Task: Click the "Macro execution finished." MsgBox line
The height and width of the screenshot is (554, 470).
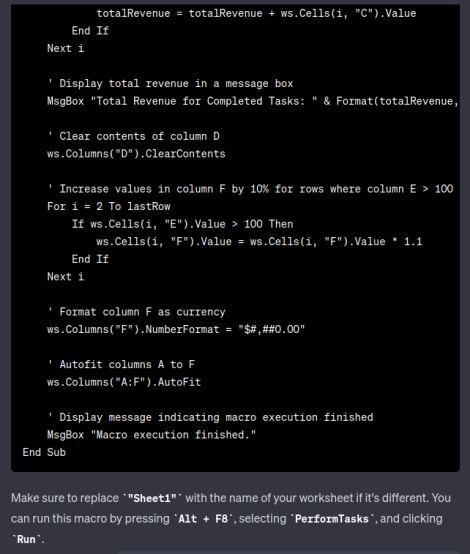Action: [x=151, y=435]
